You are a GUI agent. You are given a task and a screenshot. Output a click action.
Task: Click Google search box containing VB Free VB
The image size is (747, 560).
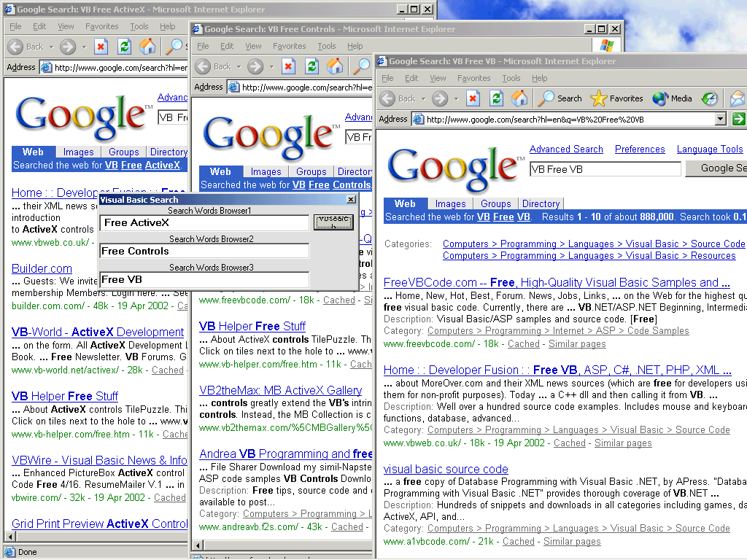point(605,169)
